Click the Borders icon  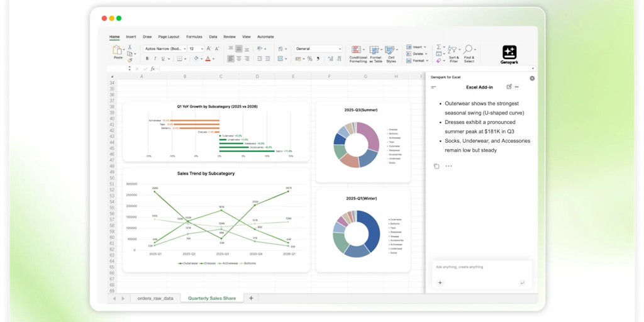179,58
